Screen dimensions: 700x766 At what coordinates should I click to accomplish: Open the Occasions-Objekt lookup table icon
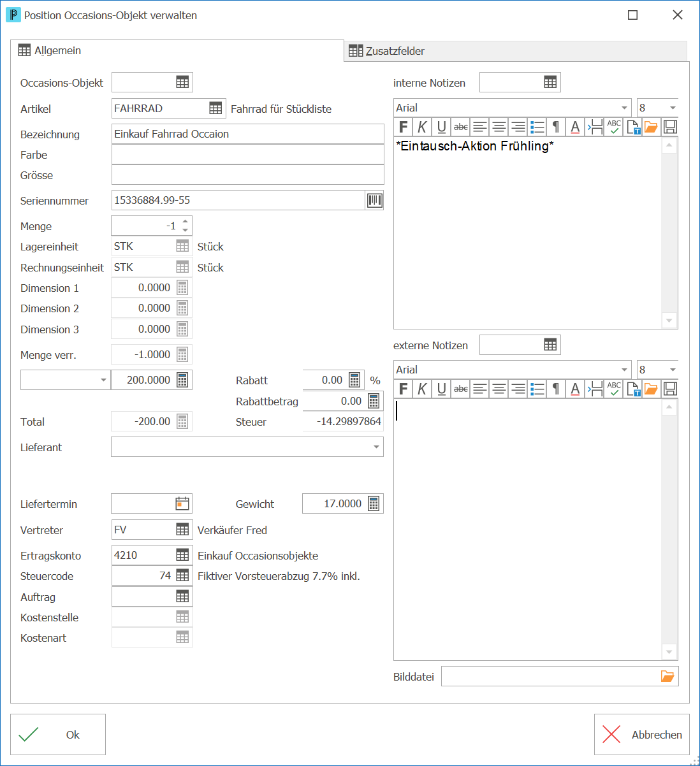click(182, 82)
